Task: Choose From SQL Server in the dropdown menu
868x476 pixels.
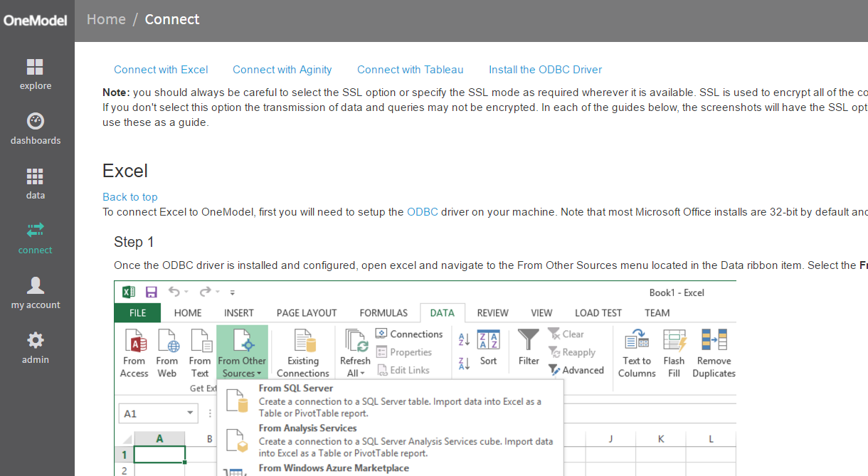Action: [390, 401]
